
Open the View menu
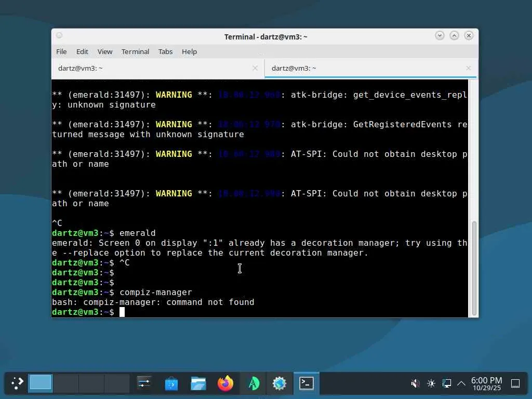click(105, 51)
